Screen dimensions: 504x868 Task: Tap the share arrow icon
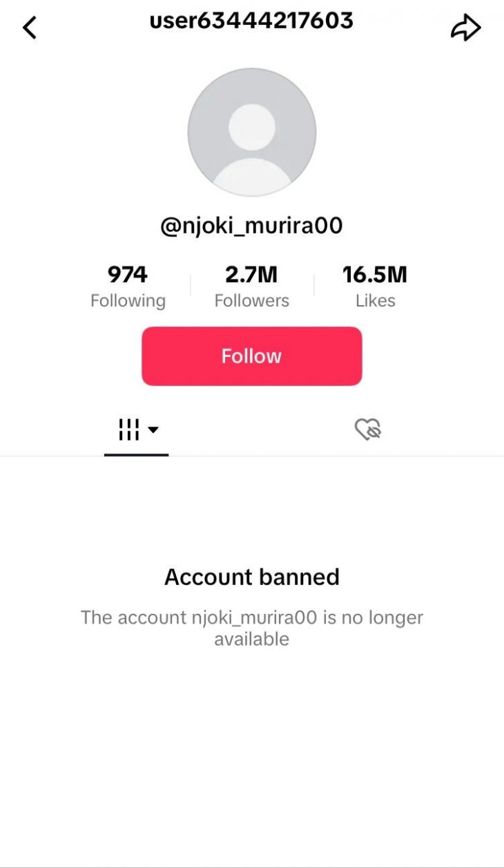[x=465, y=28]
